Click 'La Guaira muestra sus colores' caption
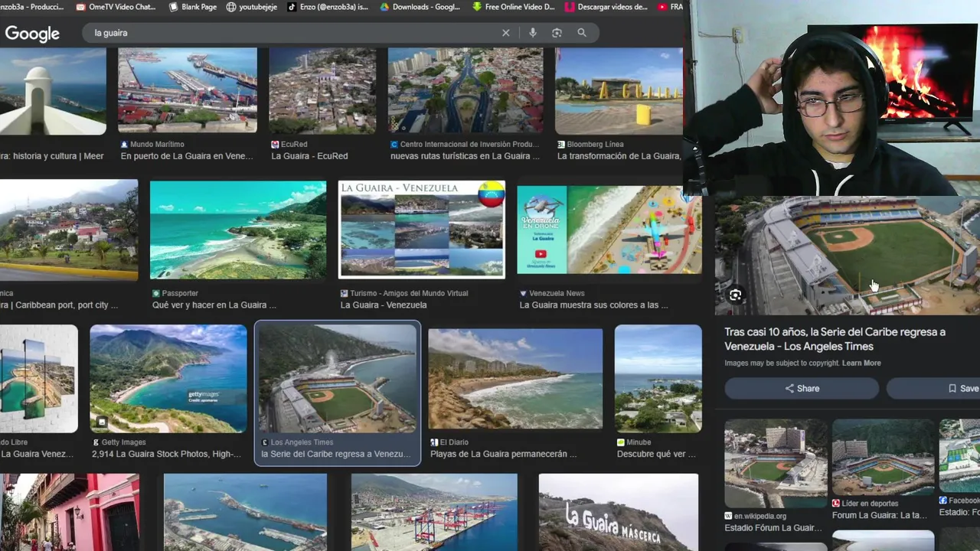Image resolution: width=980 pixels, height=551 pixels. tap(593, 305)
